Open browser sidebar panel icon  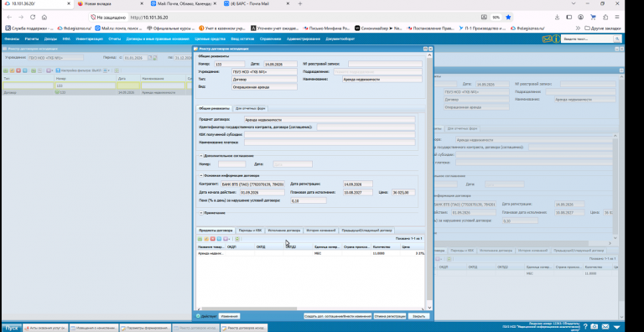coord(569,18)
